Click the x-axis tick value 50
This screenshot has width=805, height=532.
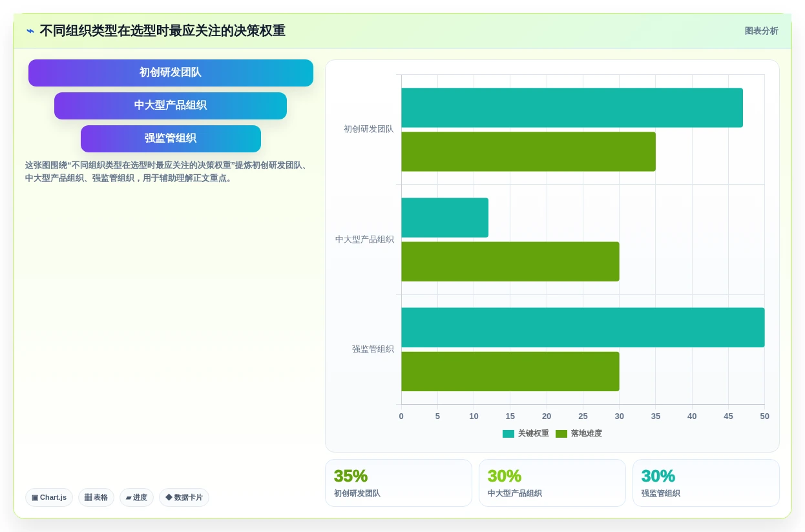764,416
